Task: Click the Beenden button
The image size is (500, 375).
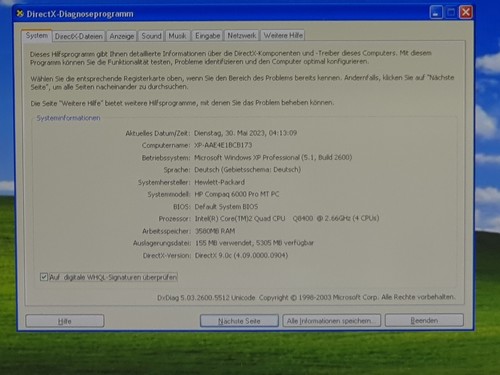Action: (x=424, y=320)
